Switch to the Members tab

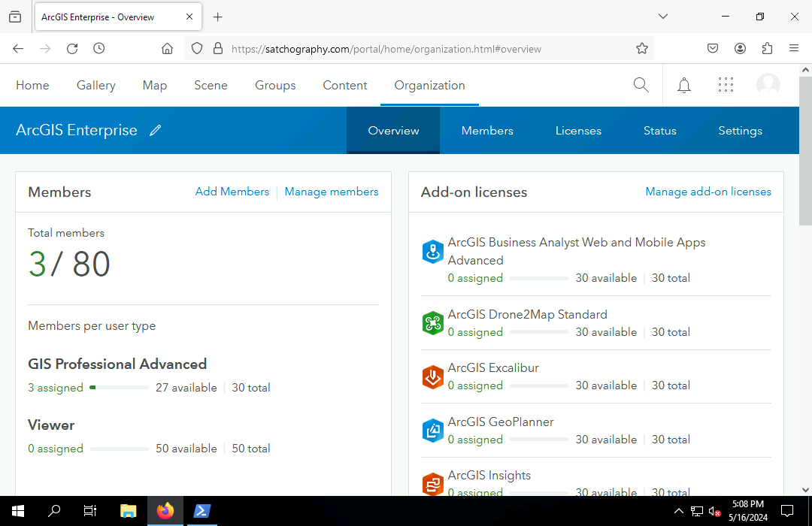(487, 131)
